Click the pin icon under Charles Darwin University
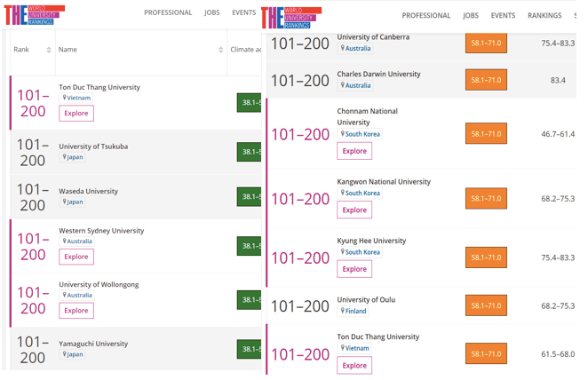 pyautogui.click(x=342, y=85)
